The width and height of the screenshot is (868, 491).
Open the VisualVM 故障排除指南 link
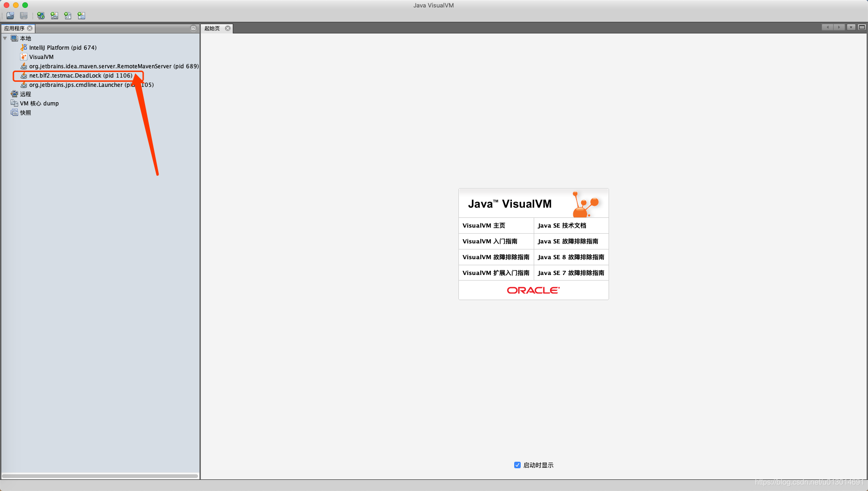click(x=496, y=257)
